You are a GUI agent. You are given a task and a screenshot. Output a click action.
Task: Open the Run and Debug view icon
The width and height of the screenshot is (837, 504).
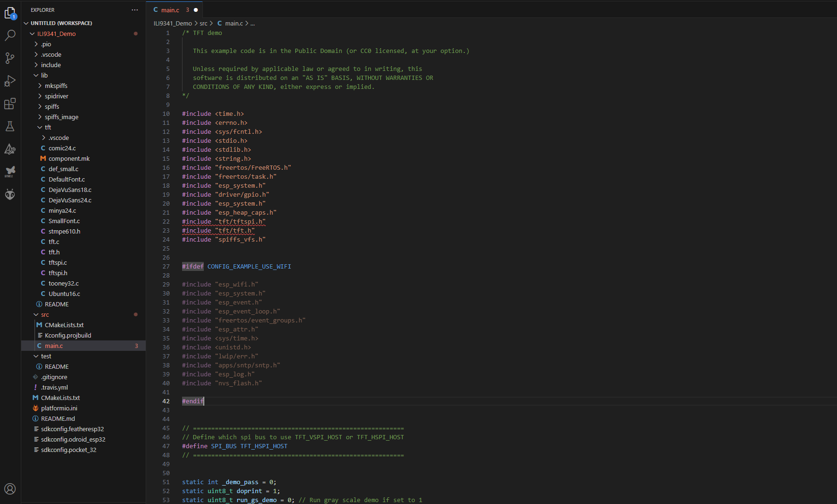[10, 81]
